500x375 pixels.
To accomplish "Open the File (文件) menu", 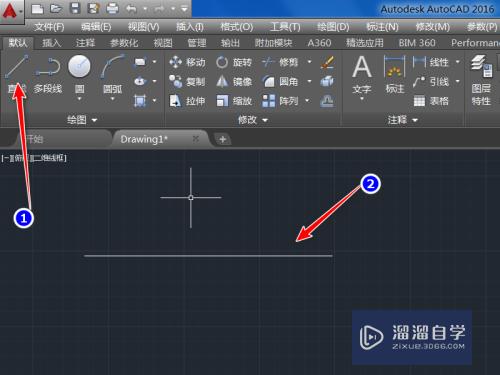I will tap(49, 27).
